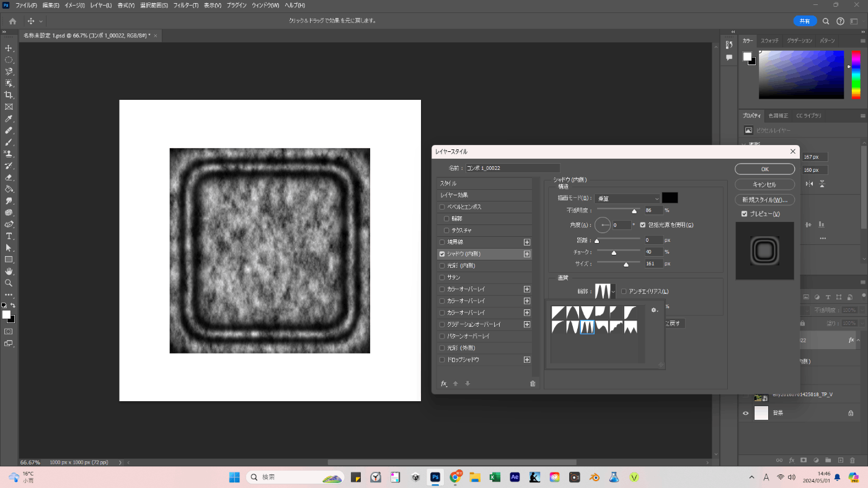This screenshot has height=488, width=868.
Task: Select the Eyedropper tool
Action: point(9,118)
